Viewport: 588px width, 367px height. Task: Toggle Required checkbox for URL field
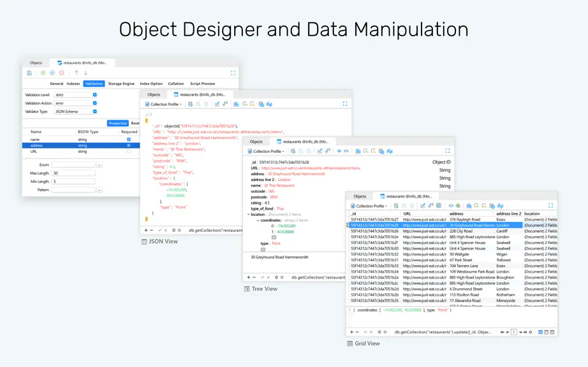coord(129,151)
